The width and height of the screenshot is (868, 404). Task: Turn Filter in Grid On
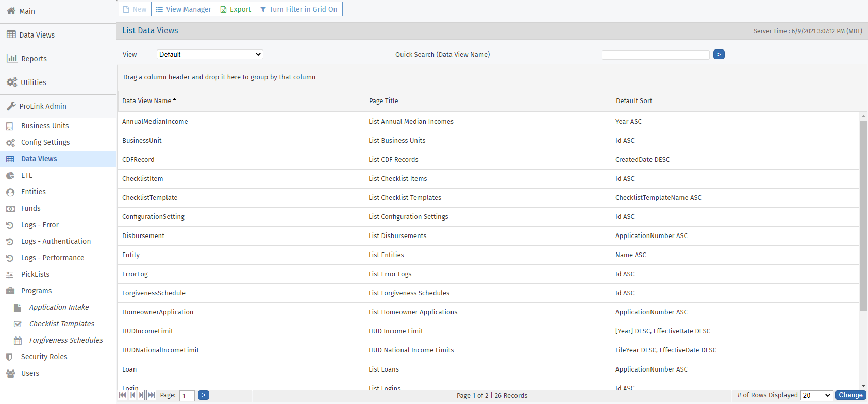click(299, 9)
